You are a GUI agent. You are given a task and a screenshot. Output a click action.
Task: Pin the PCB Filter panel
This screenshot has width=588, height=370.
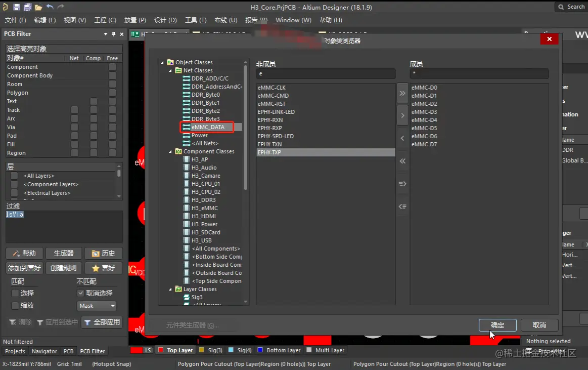114,34
